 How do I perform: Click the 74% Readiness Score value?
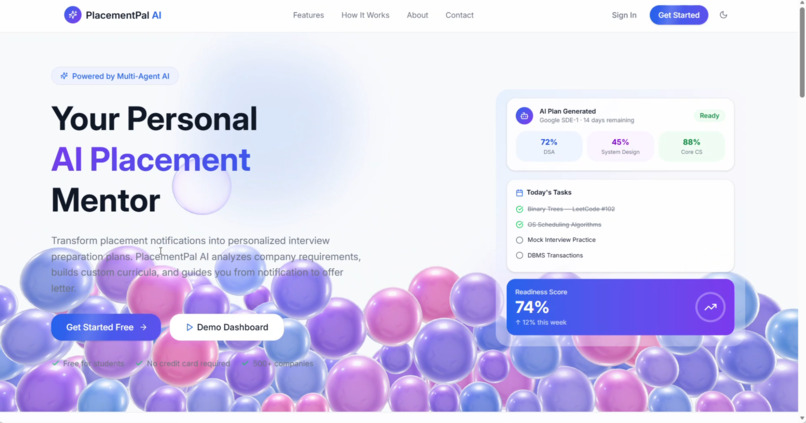(532, 307)
